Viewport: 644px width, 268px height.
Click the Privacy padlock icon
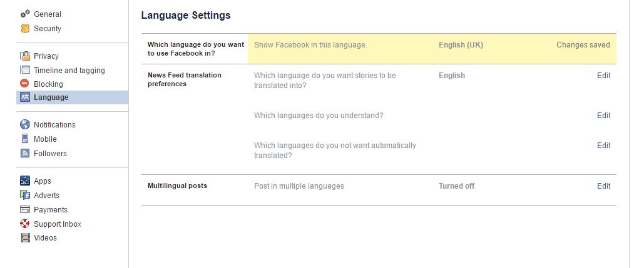25,56
